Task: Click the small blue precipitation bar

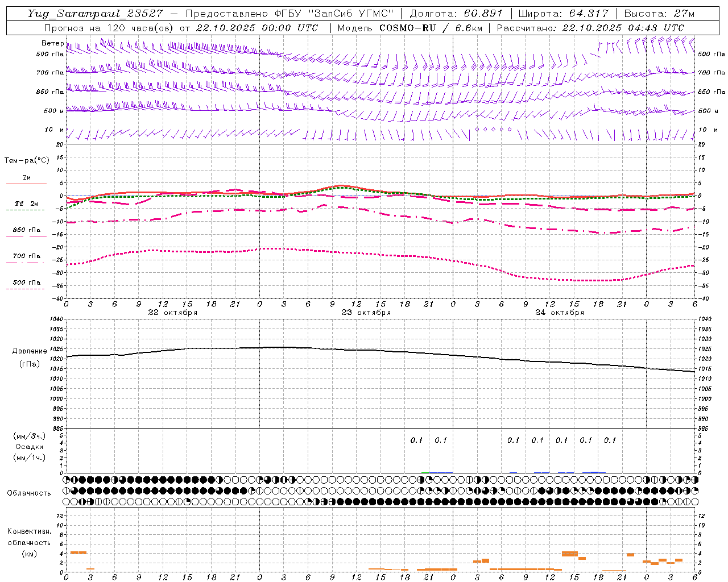Action: tap(594, 472)
